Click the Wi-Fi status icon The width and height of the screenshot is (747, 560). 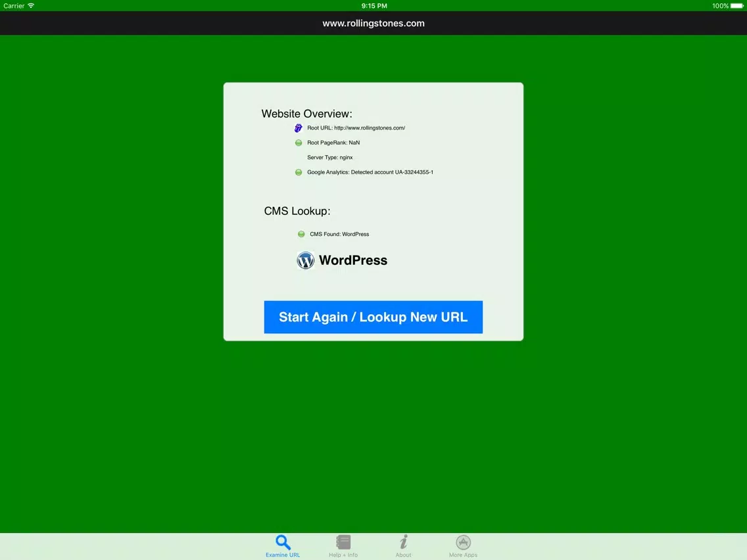(31, 6)
